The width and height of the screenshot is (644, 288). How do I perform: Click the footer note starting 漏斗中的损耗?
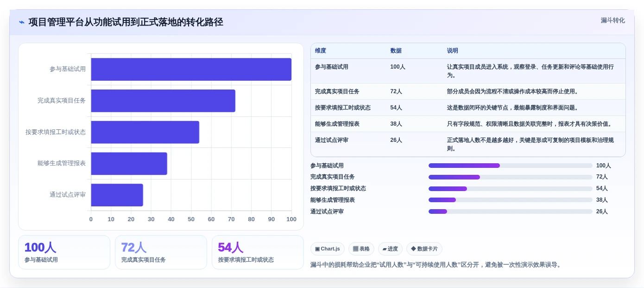tap(436, 265)
